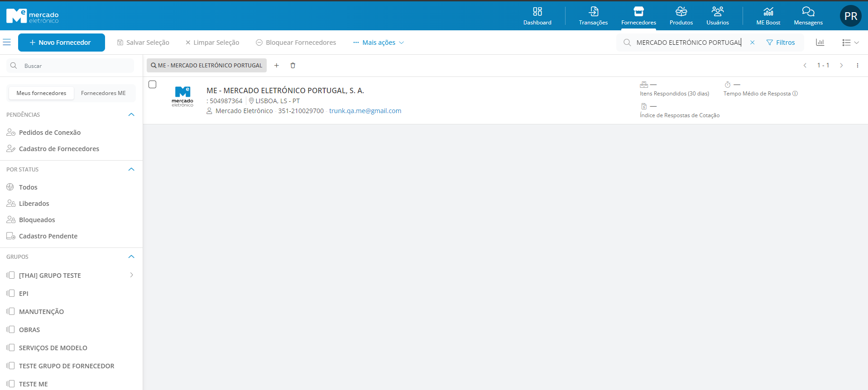Click the Tempo Médio de Resposta info icon
Viewport: 868px width, 390px height.
tap(795, 94)
